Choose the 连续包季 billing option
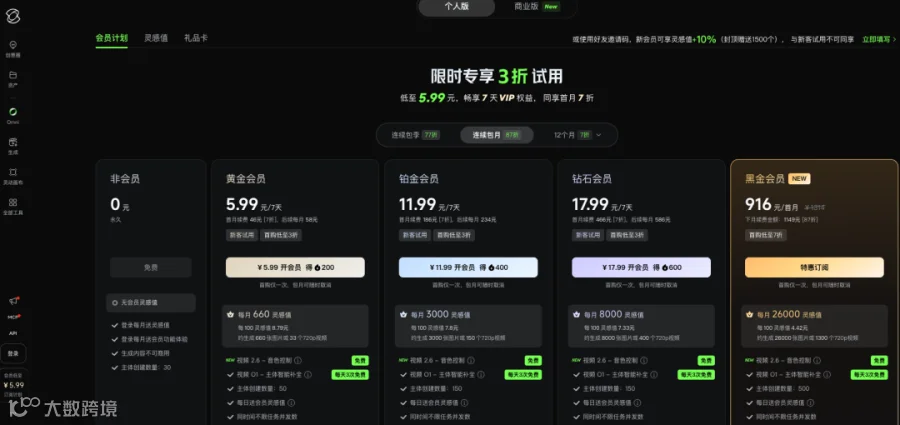Viewport: 900px width, 425px height. (416, 136)
